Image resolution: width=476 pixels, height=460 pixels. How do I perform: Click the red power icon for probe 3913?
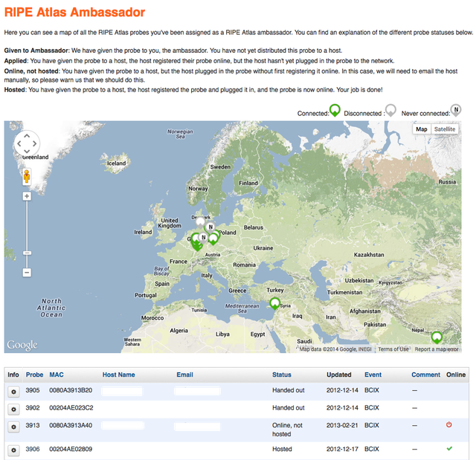[448, 424]
